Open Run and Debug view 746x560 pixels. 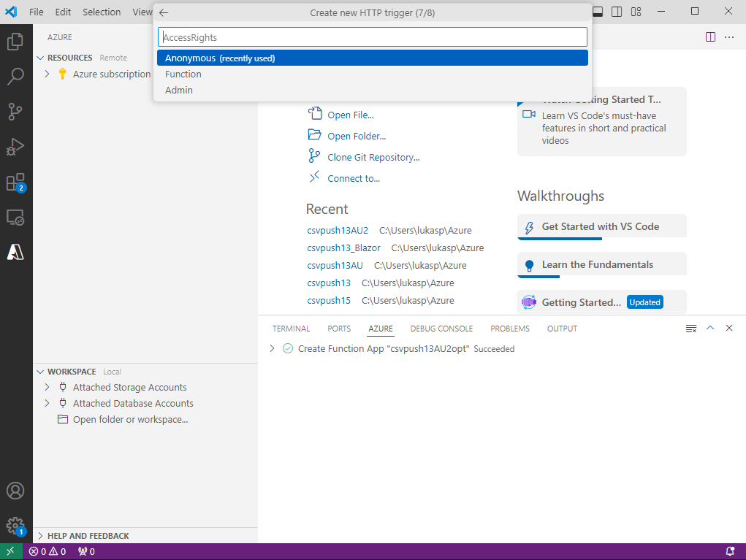[15, 147]
